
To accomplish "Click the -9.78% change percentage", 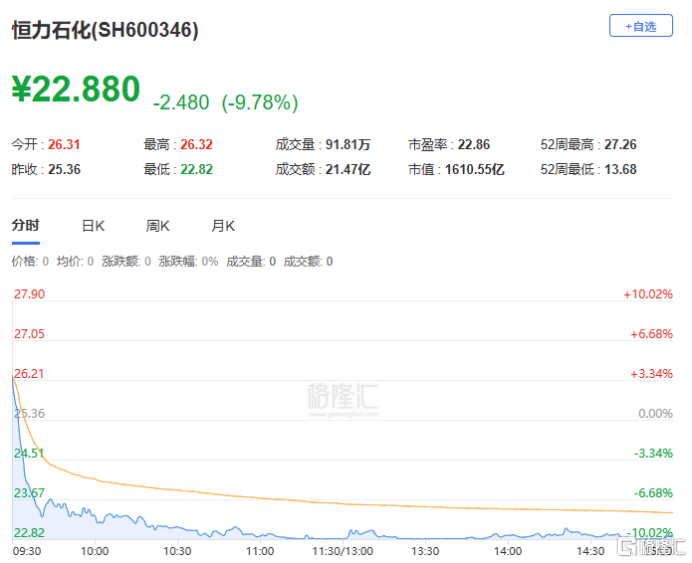I will 260,102.
